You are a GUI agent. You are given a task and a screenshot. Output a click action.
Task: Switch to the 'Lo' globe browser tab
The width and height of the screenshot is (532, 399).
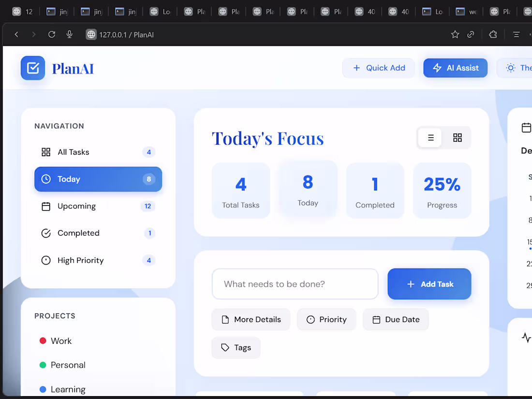pyautogui.click(x=161, y=12)
